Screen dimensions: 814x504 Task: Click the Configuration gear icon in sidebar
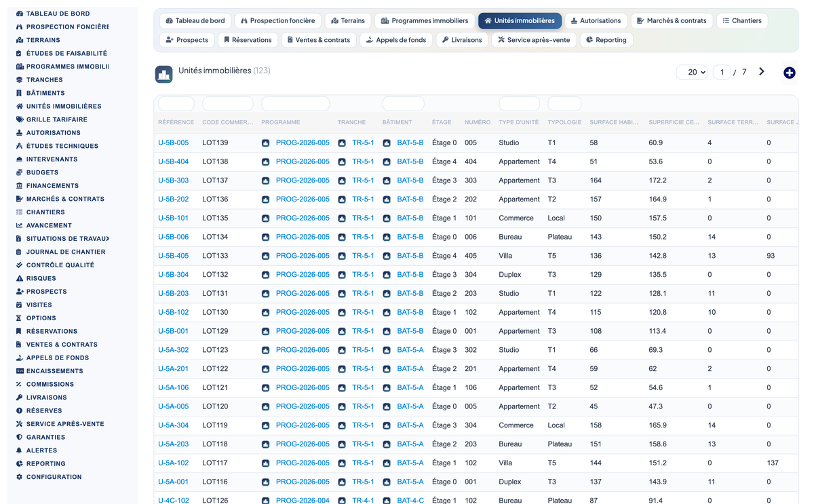(20, 477)
